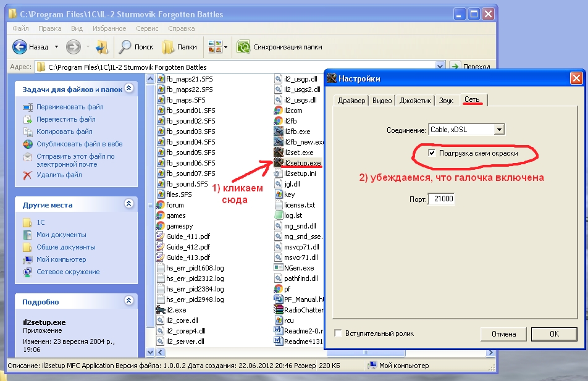
Task: Click the file list scroll-up arrow
Action: pos(150,79)
